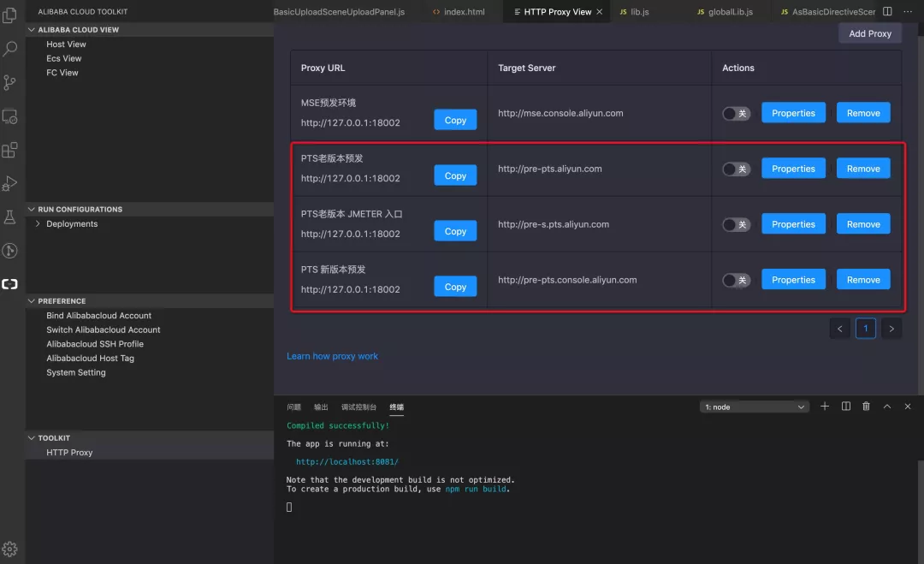Switch to the globalLib.js tab

[x=726, y=12]
